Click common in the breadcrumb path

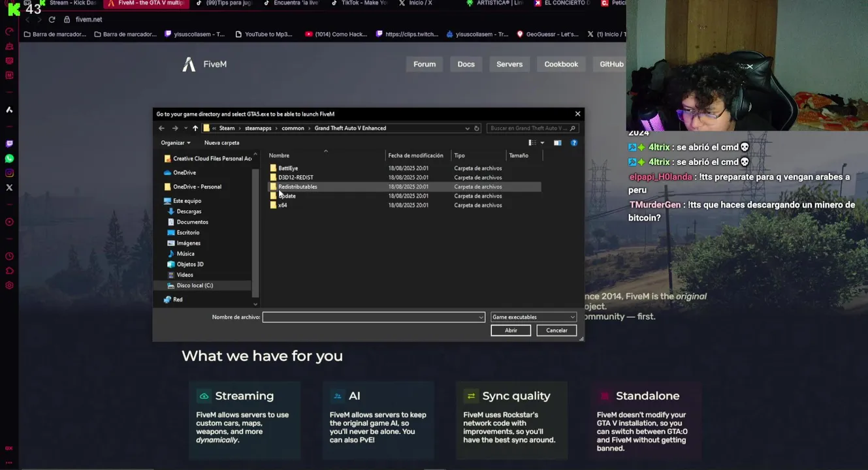[293, 128]
